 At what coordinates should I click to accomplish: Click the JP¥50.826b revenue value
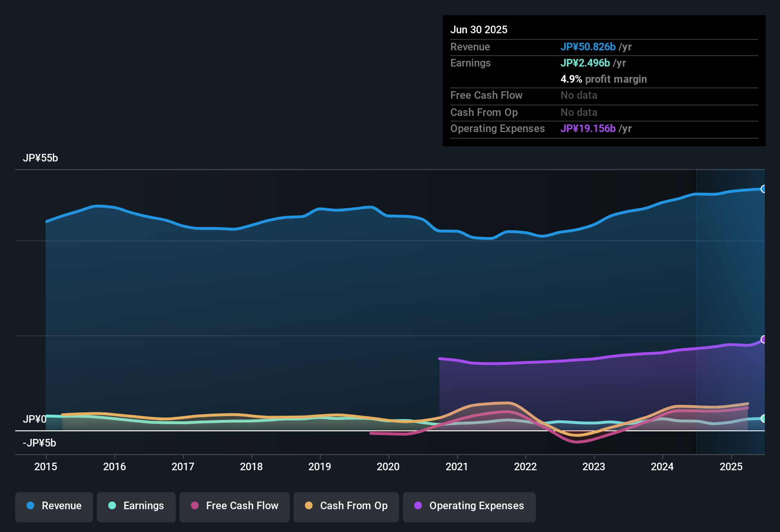click(588, 47)
